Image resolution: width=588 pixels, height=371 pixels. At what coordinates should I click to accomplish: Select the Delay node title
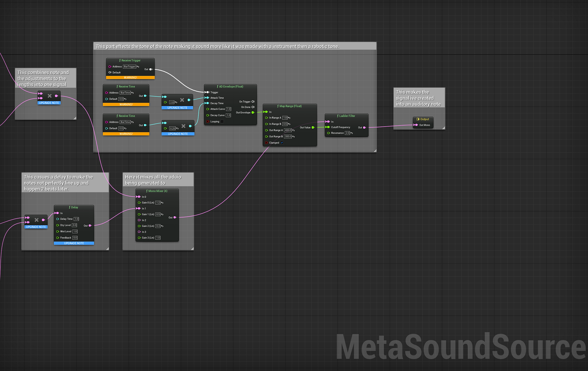[x=74, y=207]
